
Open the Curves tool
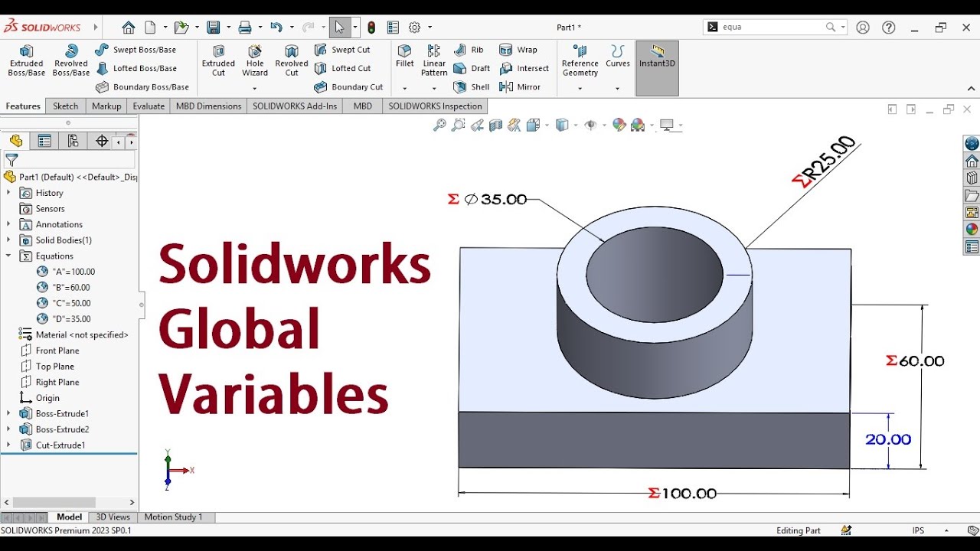(618, 55)
